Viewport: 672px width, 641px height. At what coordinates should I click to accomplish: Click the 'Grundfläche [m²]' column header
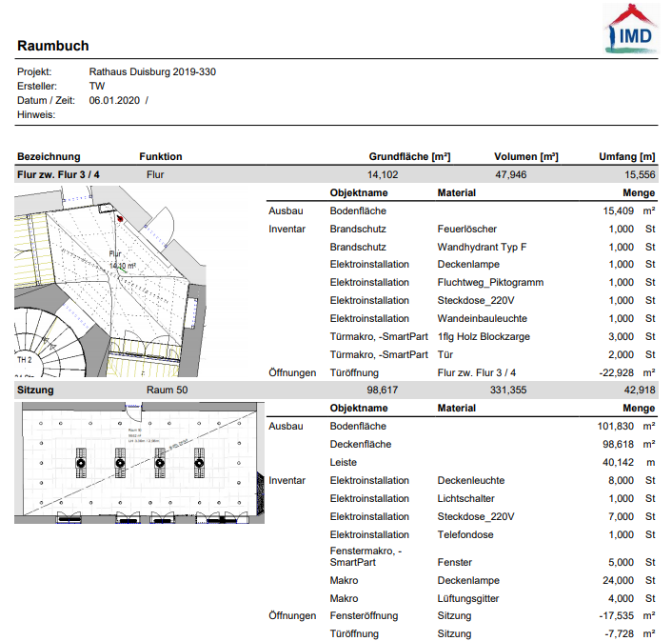pos(409,156)
